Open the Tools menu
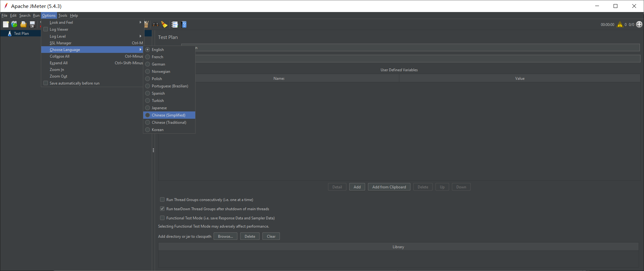Viewport: 644px width, 271px height. [x=63, y=16]
